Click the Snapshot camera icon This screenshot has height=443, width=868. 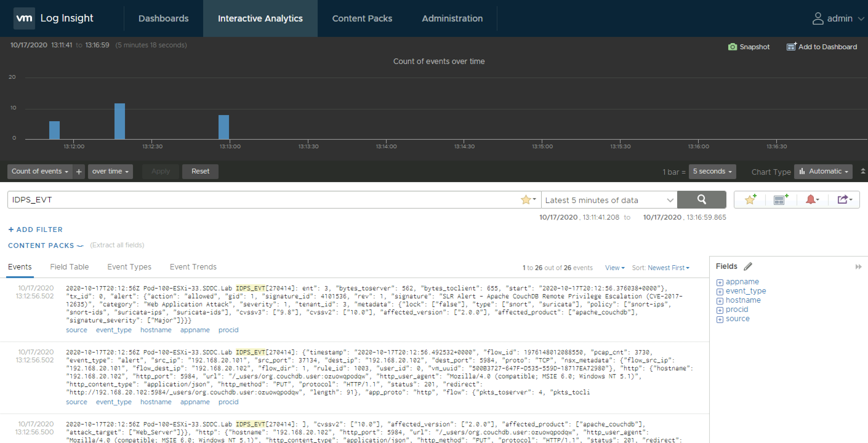(x=732, y=47)
